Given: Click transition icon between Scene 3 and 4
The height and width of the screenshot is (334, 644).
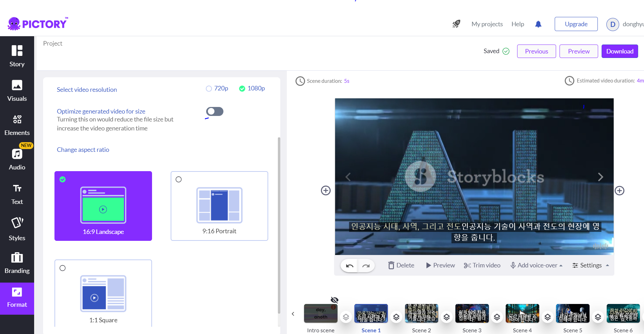Looking at the screenshot, I should pyautogui.click(x=497, y=317).
